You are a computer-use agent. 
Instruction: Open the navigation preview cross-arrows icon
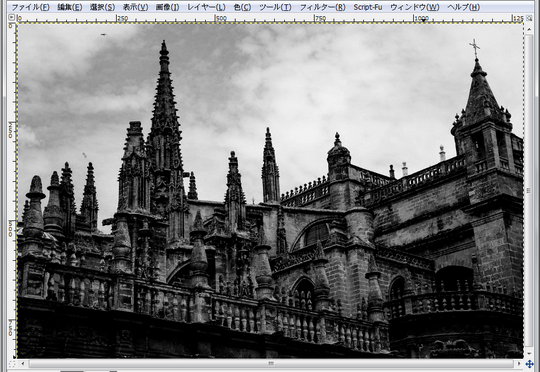(x=529, y=364)
